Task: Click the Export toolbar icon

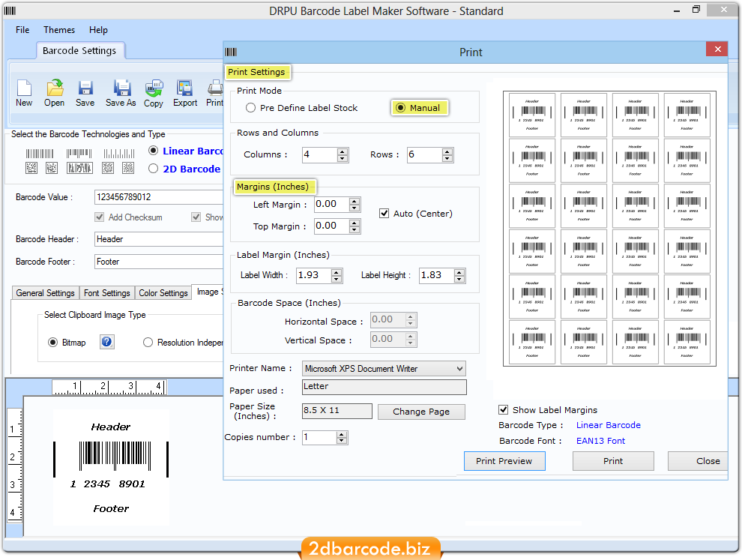Action: (184, 88)
